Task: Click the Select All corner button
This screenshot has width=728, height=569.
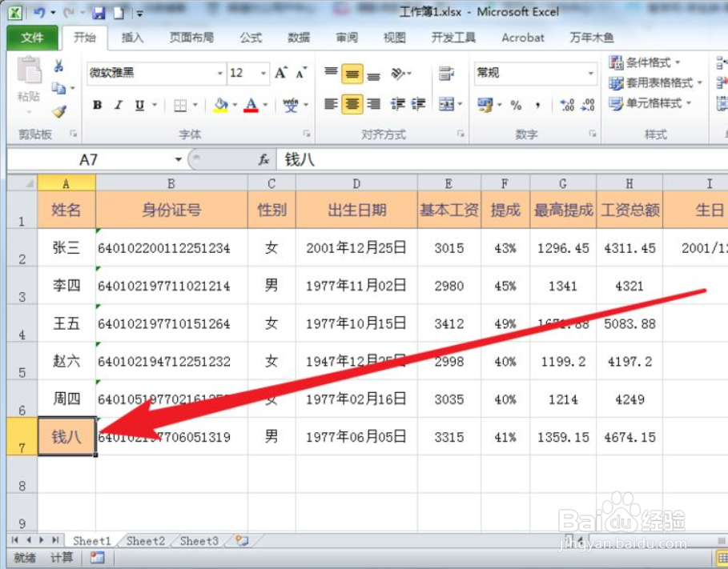Action: click(x=22, y=182)
